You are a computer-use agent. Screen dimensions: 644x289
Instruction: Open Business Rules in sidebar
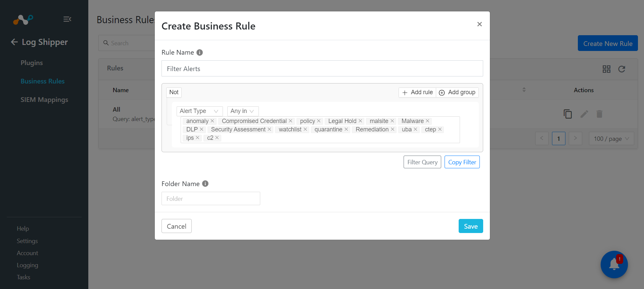43,81
